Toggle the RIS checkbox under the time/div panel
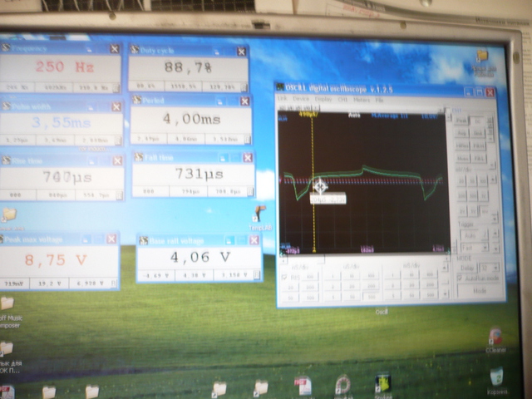 tap(284, 276)
